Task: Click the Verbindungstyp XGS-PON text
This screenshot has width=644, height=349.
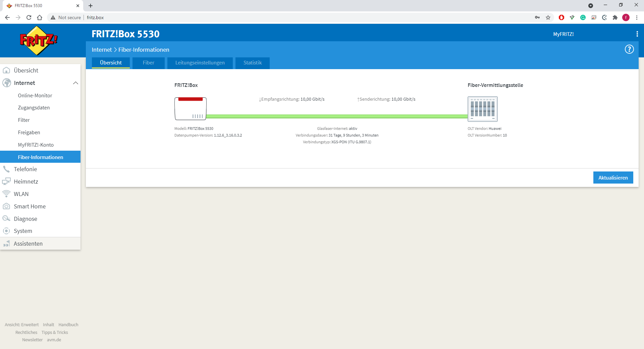Action: point(337,142)
